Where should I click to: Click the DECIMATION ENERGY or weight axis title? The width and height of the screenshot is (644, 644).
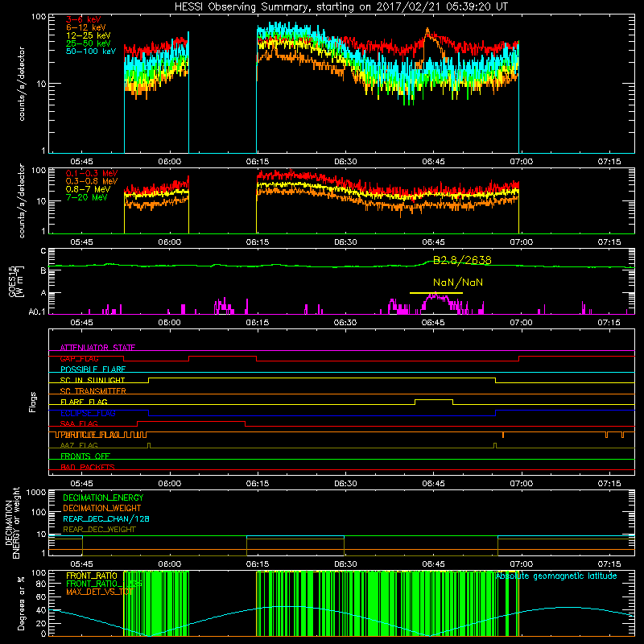[x=12, y=522]
